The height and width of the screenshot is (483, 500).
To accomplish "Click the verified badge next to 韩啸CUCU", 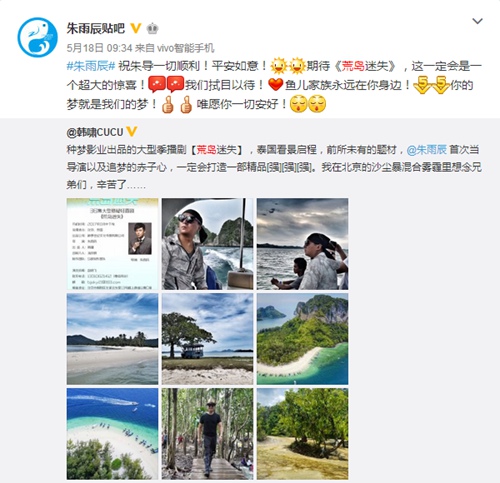I will pos(132,132).
